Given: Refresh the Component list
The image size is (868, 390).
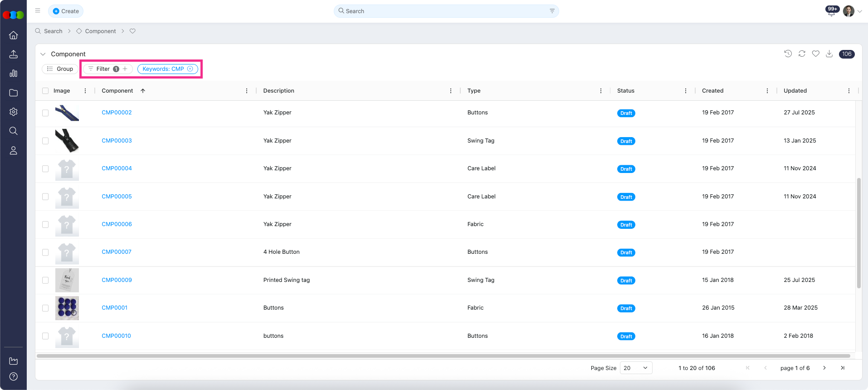Looking at the screenshot, I should 802,54.
